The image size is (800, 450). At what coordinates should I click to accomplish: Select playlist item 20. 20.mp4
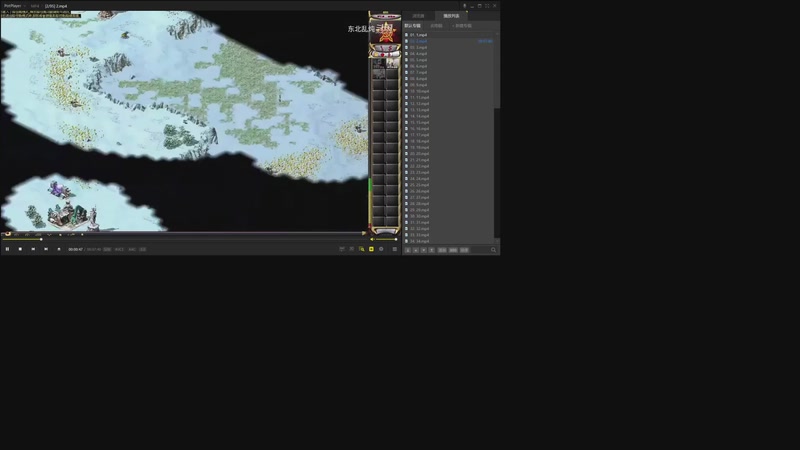point(449,154)
